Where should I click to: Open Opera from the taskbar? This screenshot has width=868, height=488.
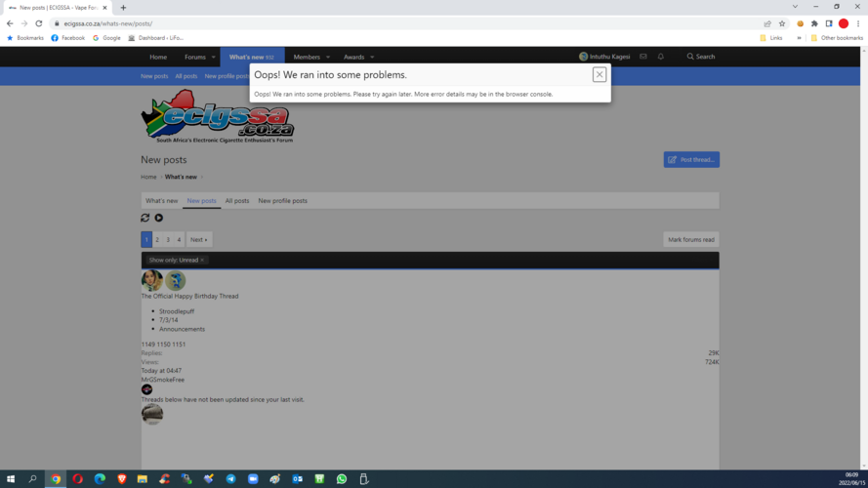77,479
